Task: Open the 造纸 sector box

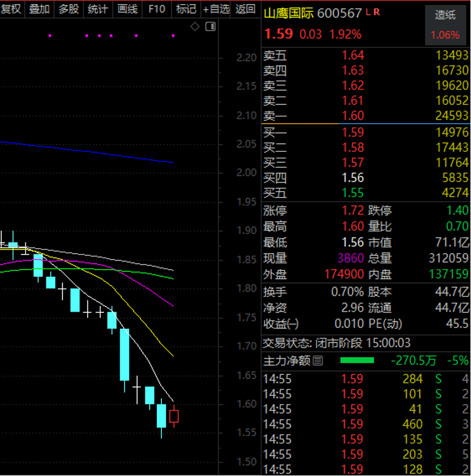Action: (445, 25)
